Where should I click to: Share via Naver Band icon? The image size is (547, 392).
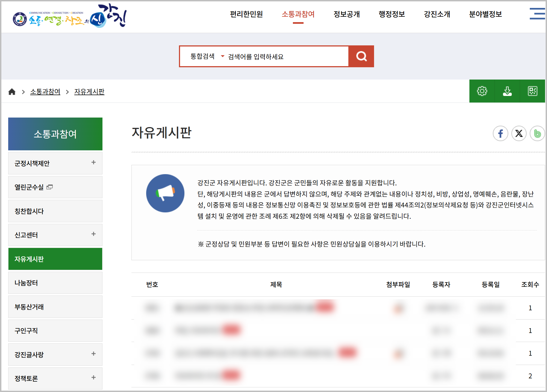click(537, 133)
